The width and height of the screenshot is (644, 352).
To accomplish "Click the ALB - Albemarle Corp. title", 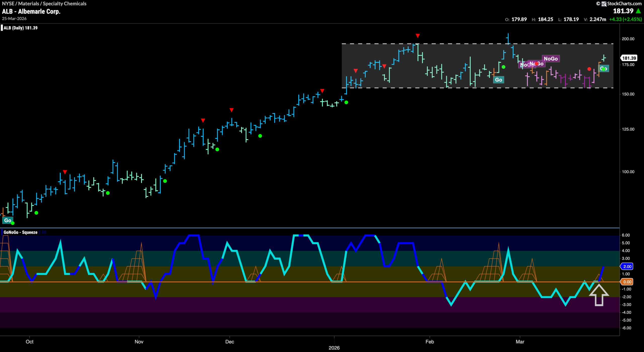I will click(x=31, y=11).
